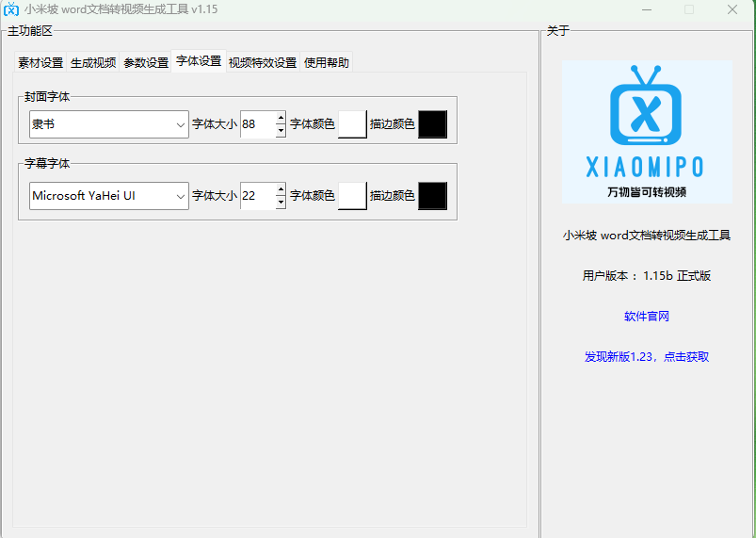Click the app icon in title bar
Viewport: 756px width, 538px height.
click(x=11, y=9)
